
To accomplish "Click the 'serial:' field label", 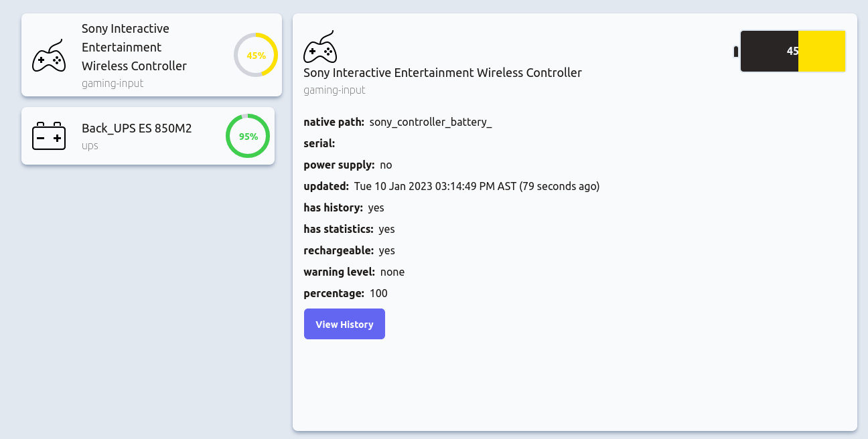I will pos(319,143).
